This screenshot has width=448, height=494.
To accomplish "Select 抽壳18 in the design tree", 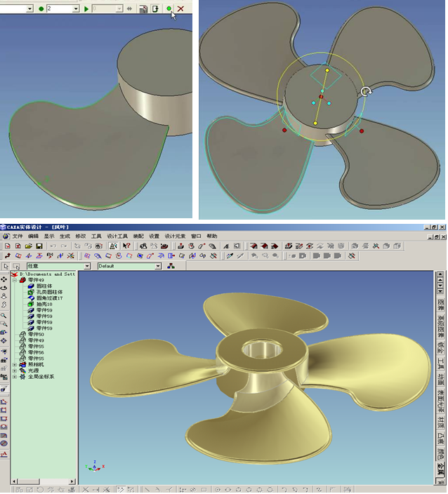I will point(44,304).
